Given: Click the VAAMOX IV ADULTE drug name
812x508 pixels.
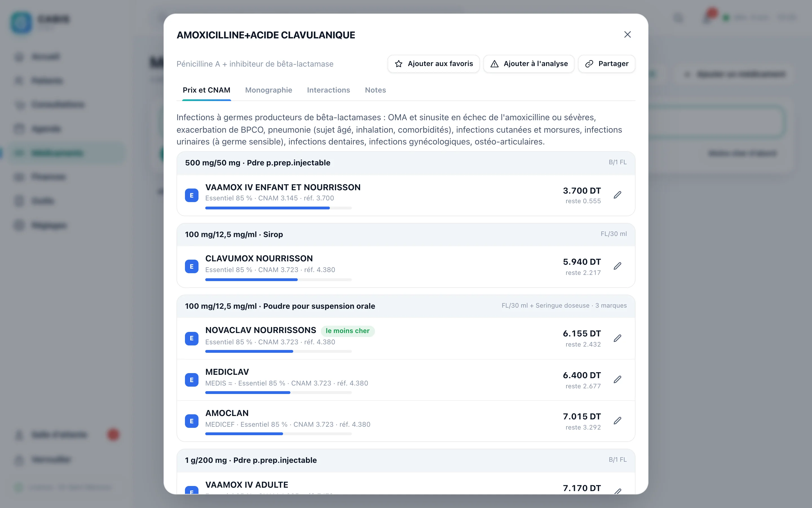Looking at the screenshot, I should [x=247, y=485].
